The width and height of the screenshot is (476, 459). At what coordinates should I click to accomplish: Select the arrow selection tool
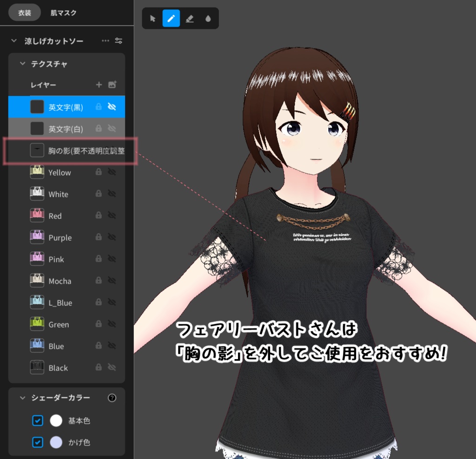click(x=152, y=19)
